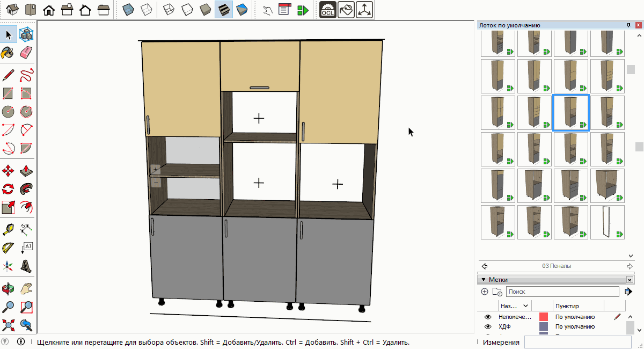
Task: Add a tag folder
Action: pyautogui.click(x=497, y=292)
